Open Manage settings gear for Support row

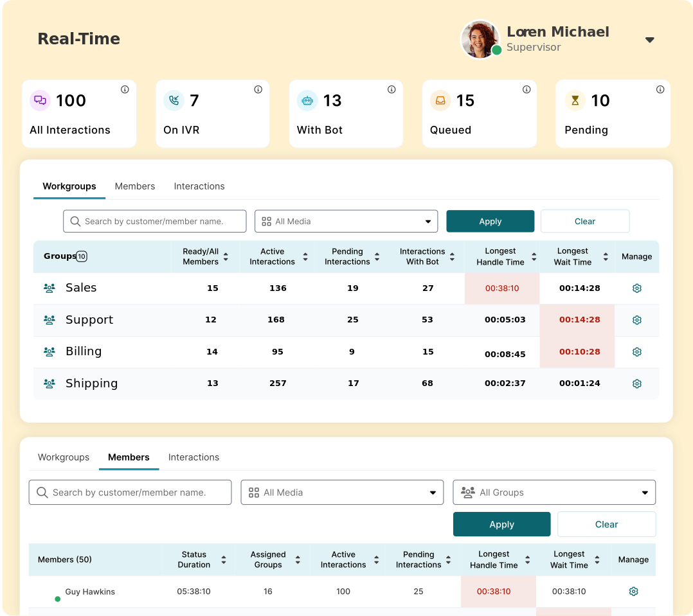click(636, 320)
